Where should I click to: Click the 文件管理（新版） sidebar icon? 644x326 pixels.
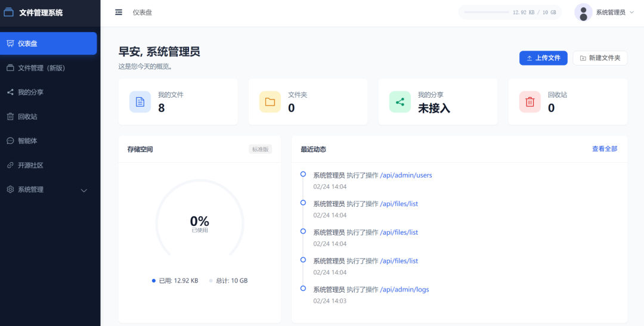point(10,68)
